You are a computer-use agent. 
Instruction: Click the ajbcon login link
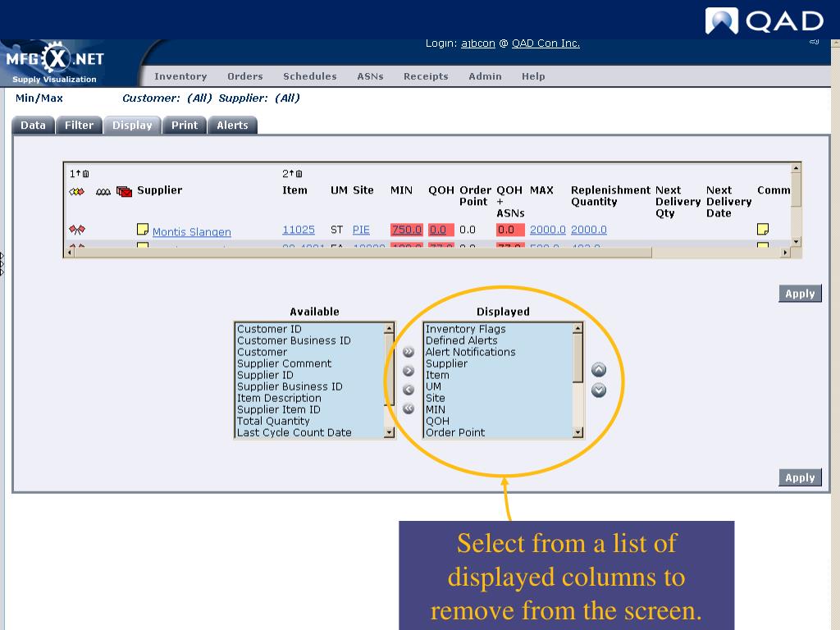pos(478,43)
